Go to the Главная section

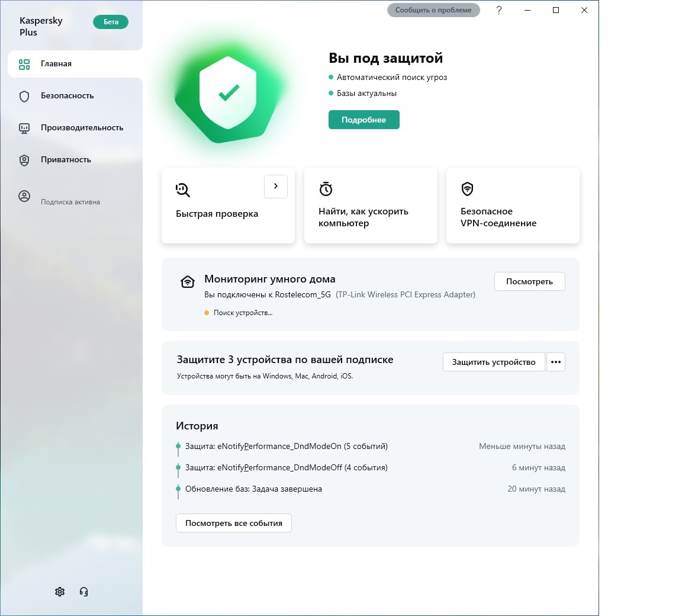[75, 64]
